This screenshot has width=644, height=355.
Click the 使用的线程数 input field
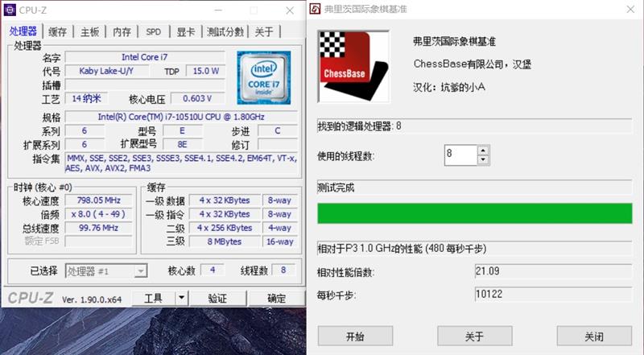pos(460,155)
